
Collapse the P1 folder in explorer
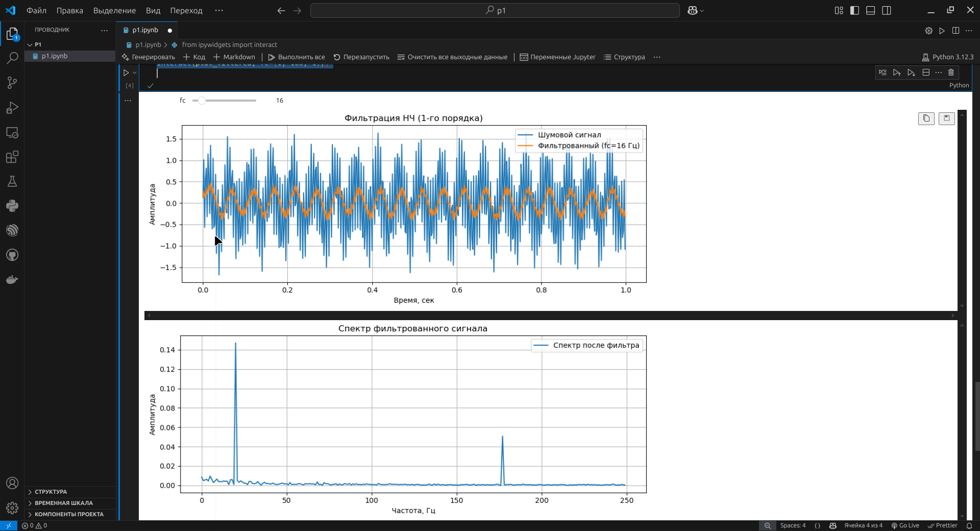[x=71, y=44]
